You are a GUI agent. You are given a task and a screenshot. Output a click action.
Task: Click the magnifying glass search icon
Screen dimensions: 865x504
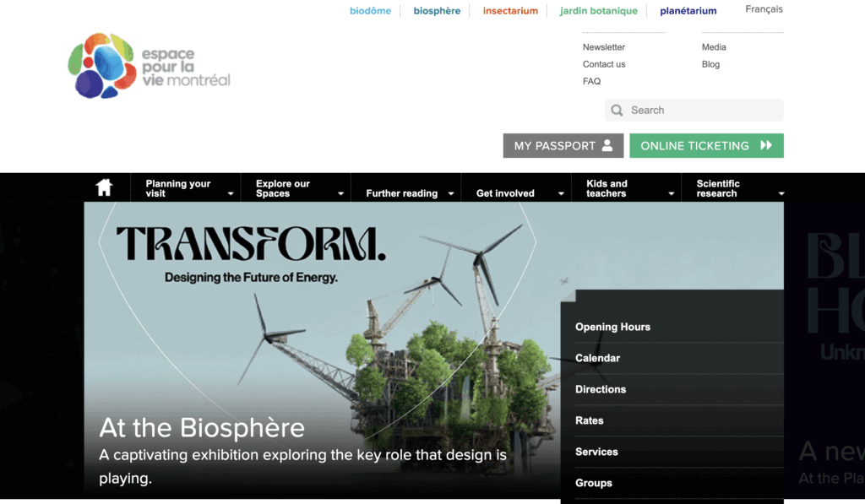pos(617,111)
